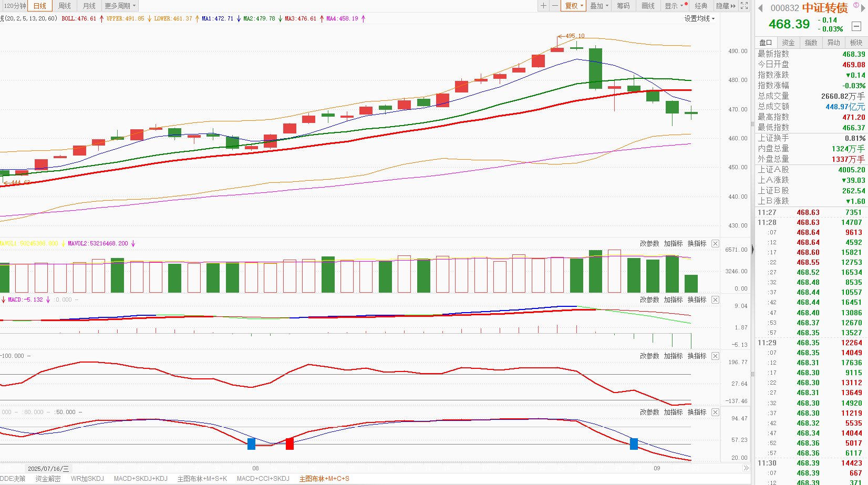Click the pink circled badge beside 中证转债
The height and width of the screenshot is (485, 868).
coord(856,5)
